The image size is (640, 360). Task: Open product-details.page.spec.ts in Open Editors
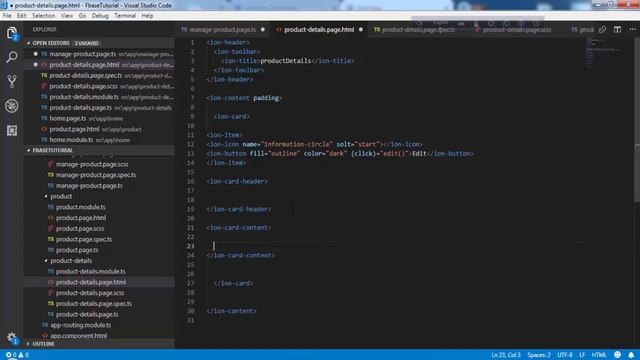[x=100, y=76]
